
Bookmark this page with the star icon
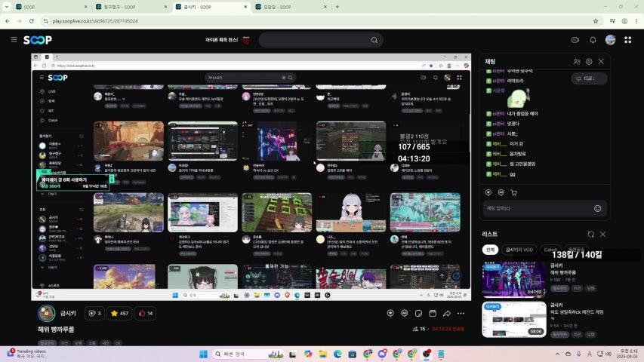pyautogui.click(x=596, y=21)
